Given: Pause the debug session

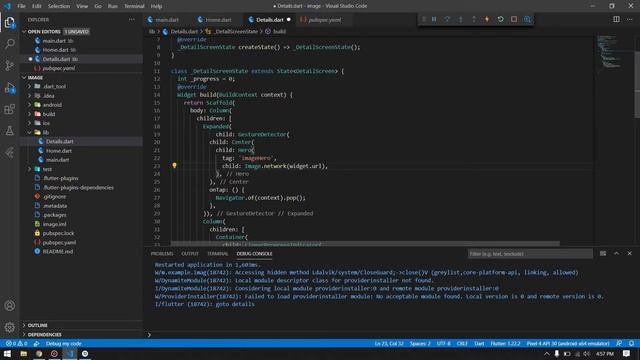Looking at the screenshot, I should tap(434, 19).
